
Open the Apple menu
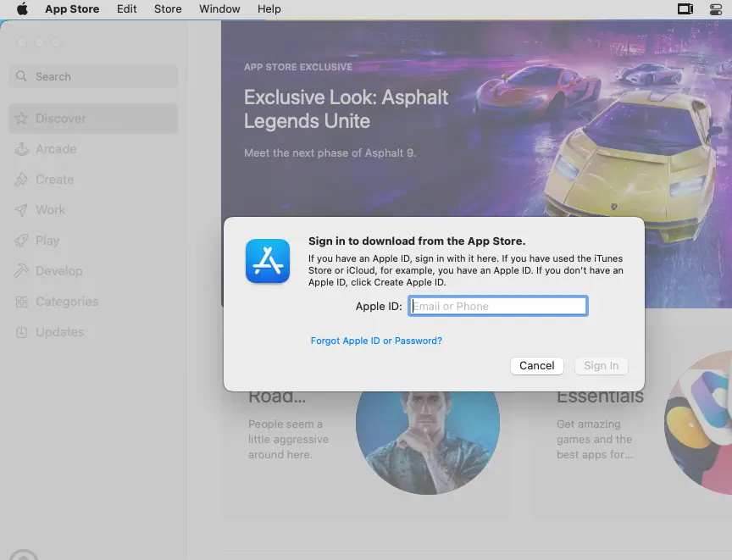coord(22,8)
